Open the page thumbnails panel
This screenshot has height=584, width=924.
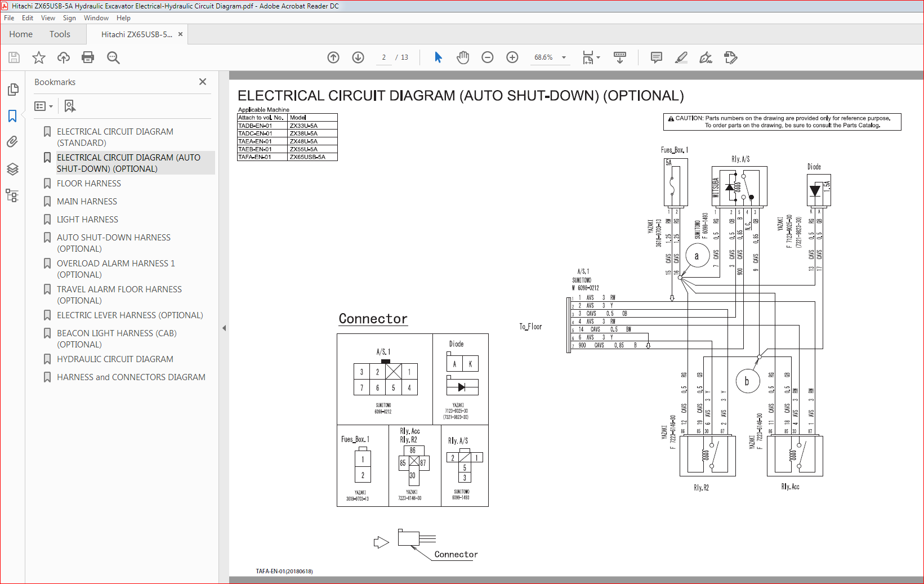(x=12, y=90)
